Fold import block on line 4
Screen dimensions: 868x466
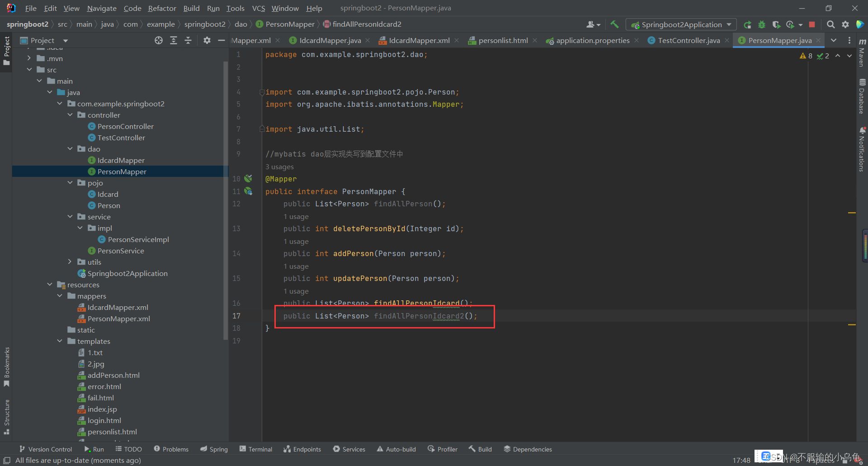click(x=262, y=92)
